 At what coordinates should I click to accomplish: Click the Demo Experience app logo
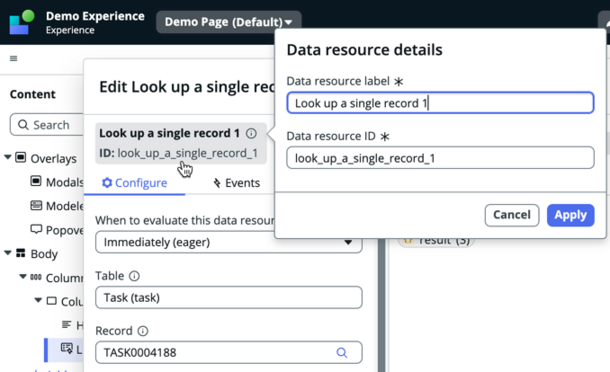tap(22, 22)
